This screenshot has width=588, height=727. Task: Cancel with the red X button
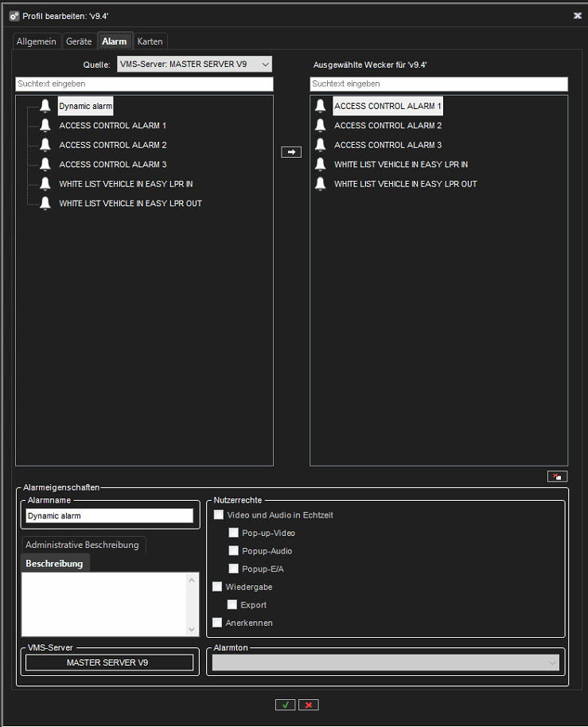tap(310, 705)
